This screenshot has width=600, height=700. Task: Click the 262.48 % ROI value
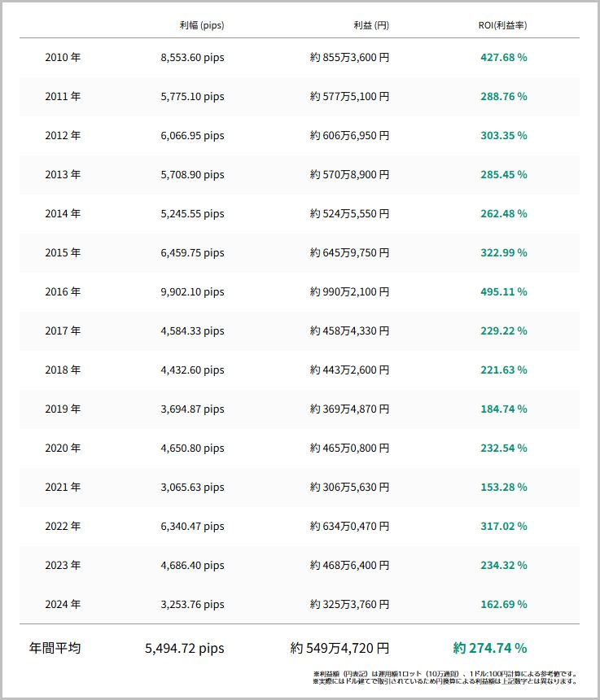click(x=503, y=214)
